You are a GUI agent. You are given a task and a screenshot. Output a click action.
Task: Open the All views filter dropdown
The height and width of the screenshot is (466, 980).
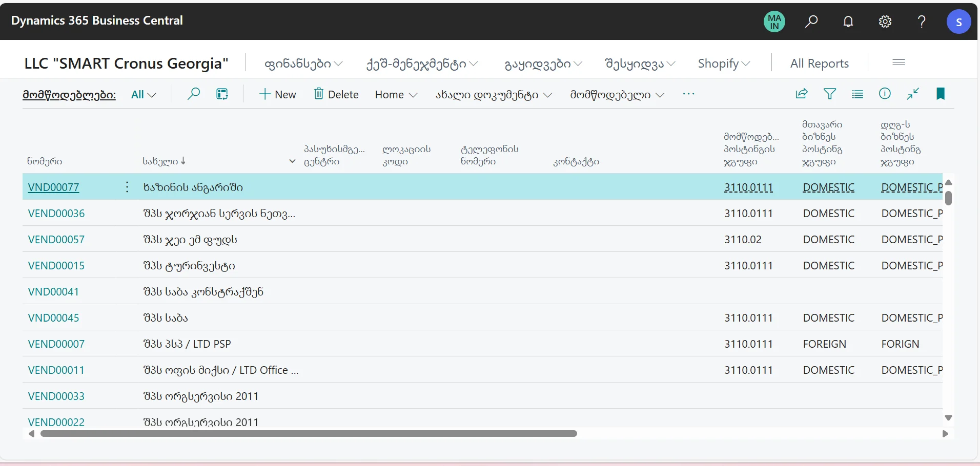tap(144, 95)
